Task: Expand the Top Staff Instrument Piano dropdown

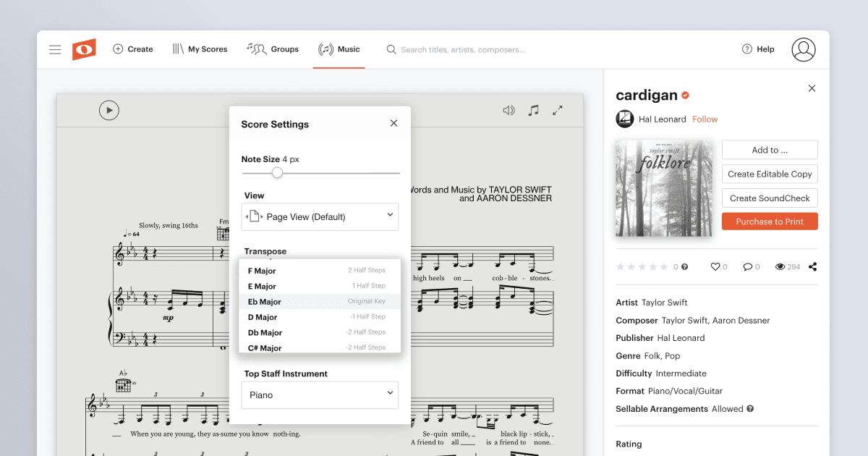Action: pos(320,394)
